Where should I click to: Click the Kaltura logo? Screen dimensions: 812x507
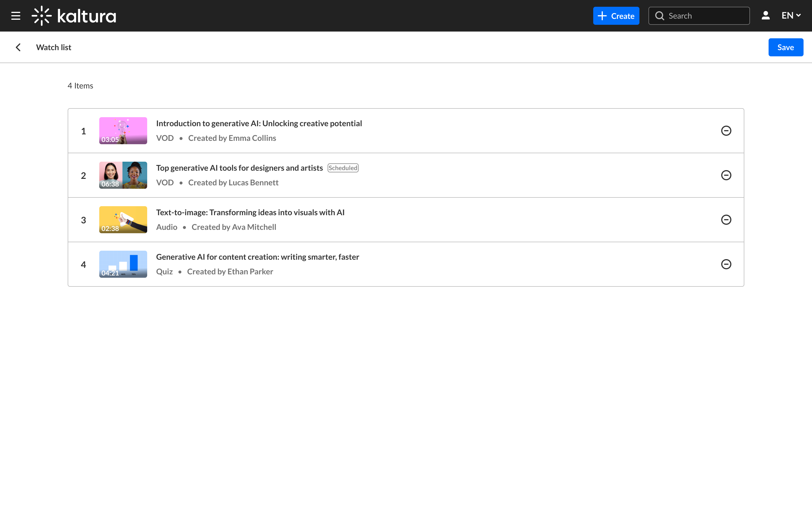[74, 16]
